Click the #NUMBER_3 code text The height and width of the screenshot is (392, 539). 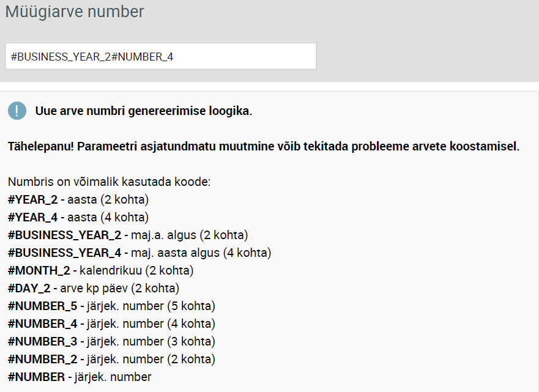[x=43, y=342]
